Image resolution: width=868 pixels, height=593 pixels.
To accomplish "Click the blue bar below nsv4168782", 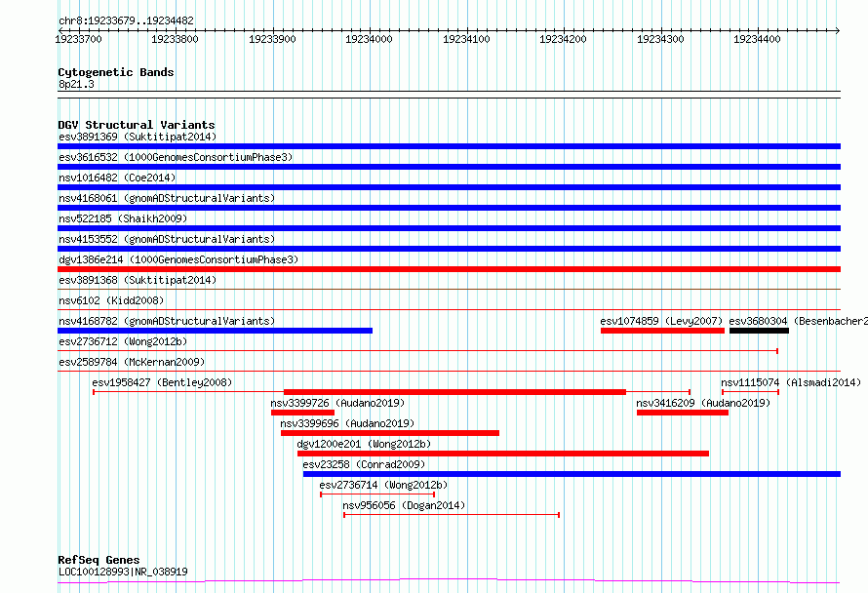I will 215,331.
